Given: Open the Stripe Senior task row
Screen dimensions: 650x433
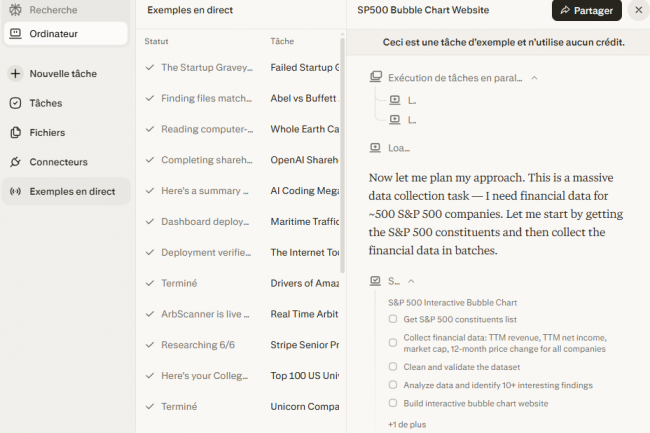Looking at the screenshot, I should (x=305, y=345).
